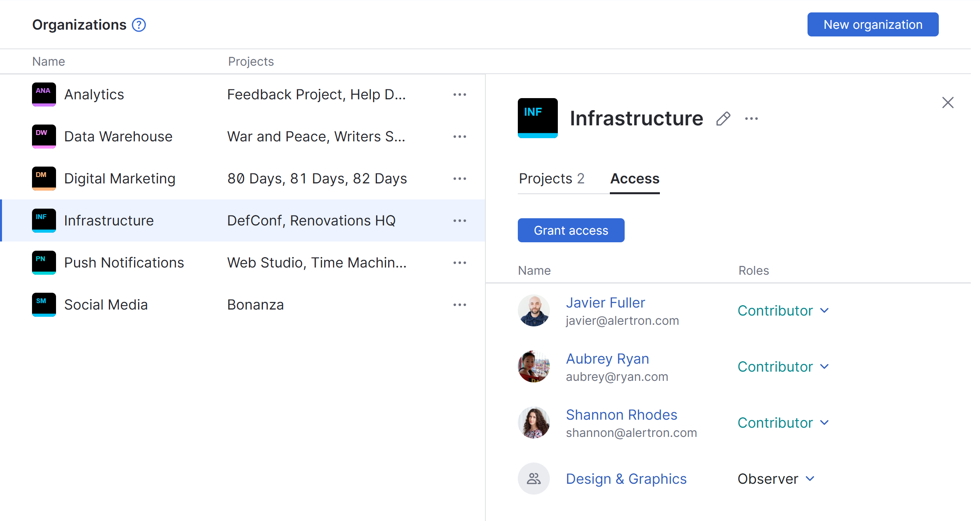Close the Infrastructure details panel
Image resolution: width=980 pixels, height=521 pixels.
coord(948,103)
